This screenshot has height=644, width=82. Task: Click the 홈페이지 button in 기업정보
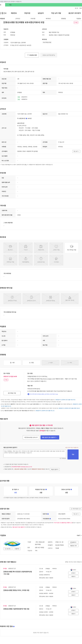click(73, 542)
